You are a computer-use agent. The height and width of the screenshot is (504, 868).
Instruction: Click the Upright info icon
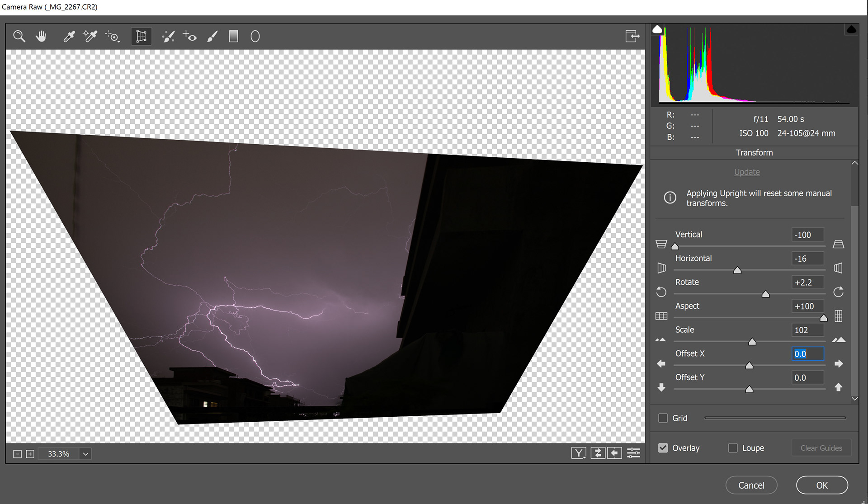[670, 198]
